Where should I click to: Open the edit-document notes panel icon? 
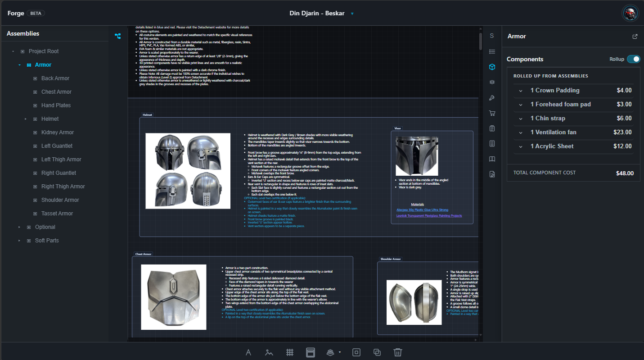click(x=492, y=174)
